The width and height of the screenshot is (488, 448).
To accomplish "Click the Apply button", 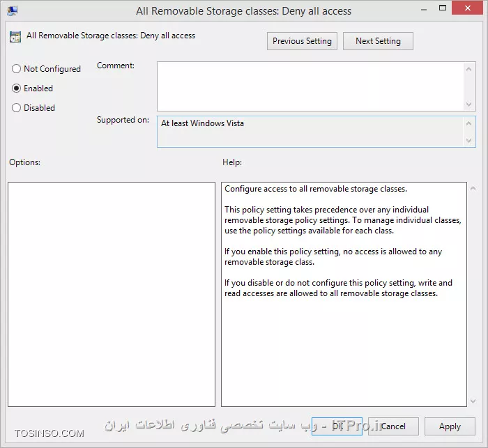I will coord(450,426).
